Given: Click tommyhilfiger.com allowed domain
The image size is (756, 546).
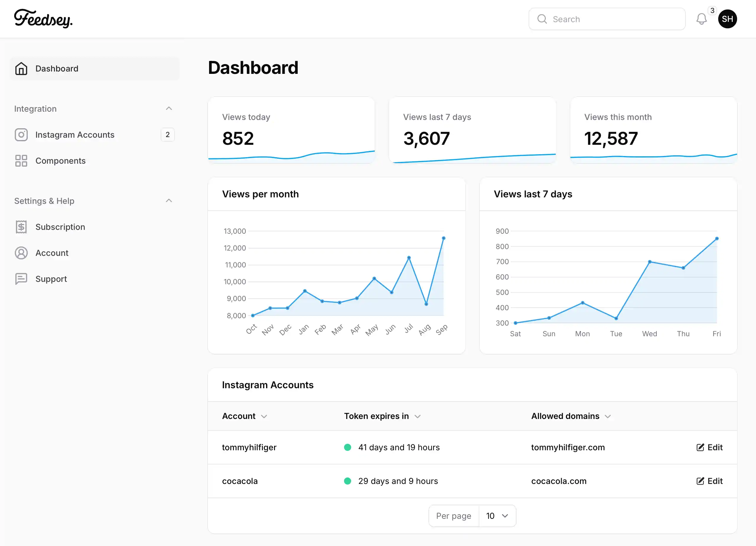Looking at the screenshot, I should pyautogui.click(x=568, y=447).
